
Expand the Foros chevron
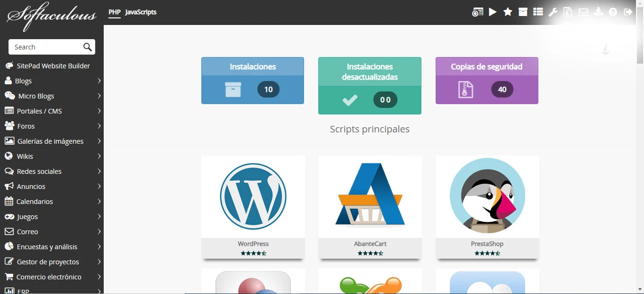[99, 126]
